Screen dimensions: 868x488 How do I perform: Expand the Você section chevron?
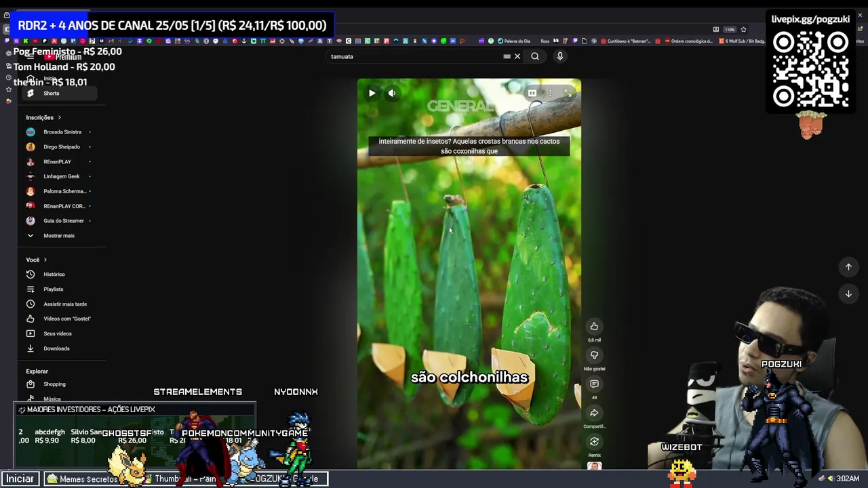[x=45, y=260]
